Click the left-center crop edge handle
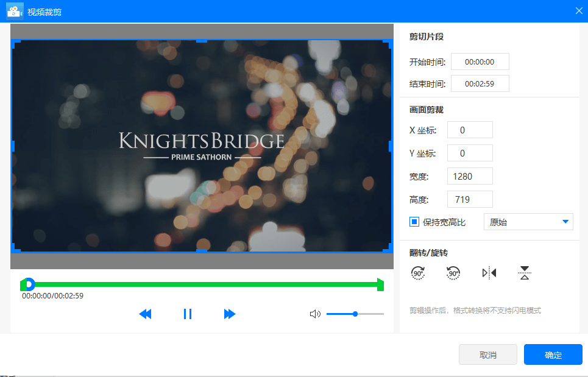The height and width of the screenshot is (377, 588). pos(13,146)
